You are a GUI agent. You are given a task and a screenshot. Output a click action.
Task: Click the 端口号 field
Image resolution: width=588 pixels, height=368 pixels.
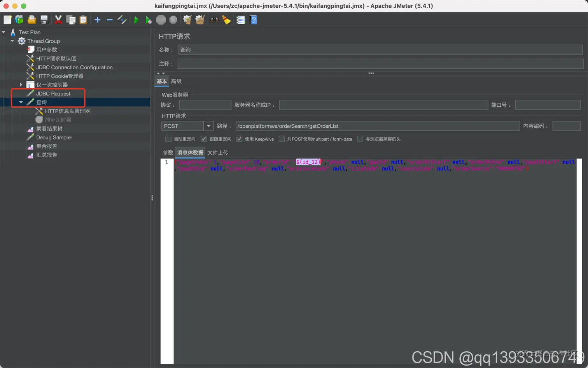pyautogui.click(x=548, y=105)
